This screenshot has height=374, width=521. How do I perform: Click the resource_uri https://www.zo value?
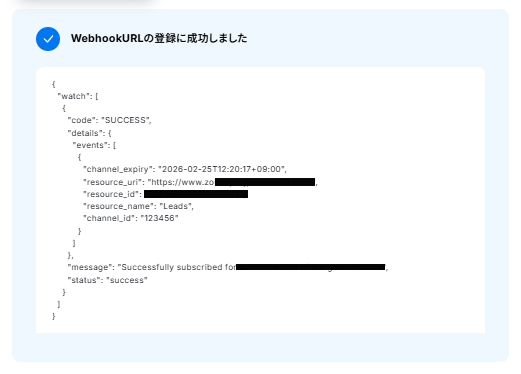232,182
